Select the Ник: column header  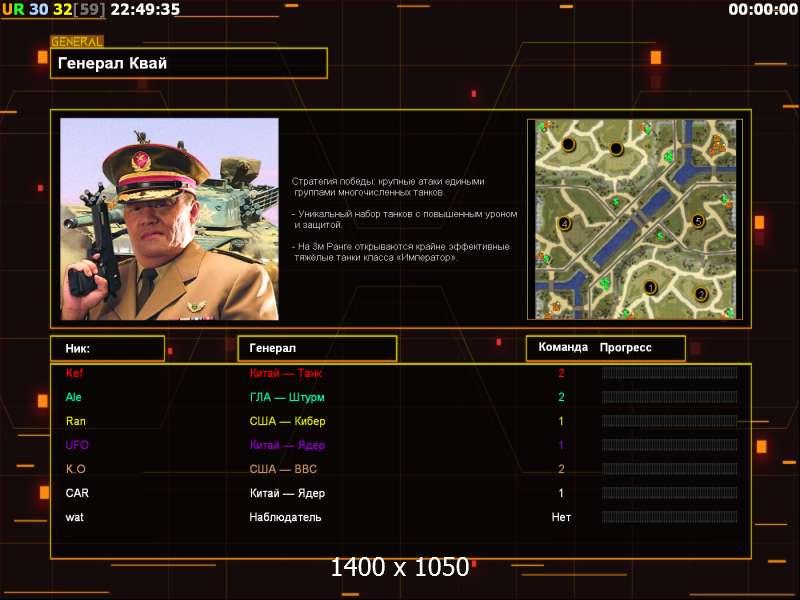(107, 348)
